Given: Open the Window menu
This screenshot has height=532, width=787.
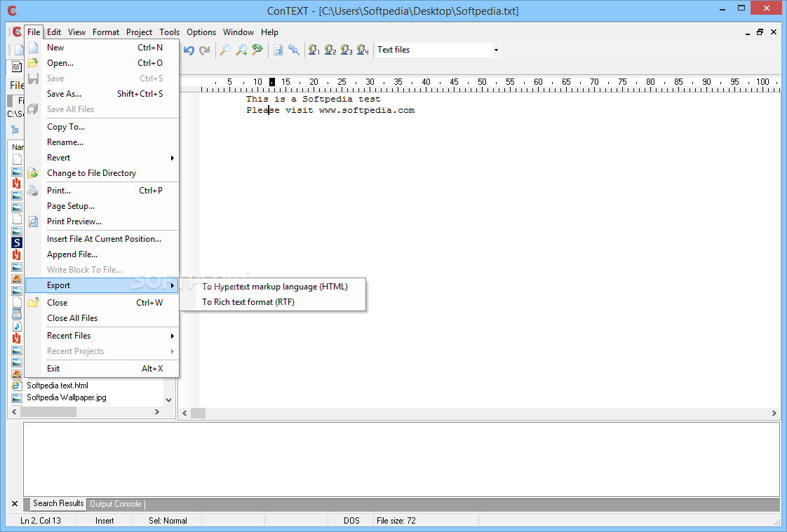Looking at the screenshot, I should pyautogui.click(x=238, y=32).
